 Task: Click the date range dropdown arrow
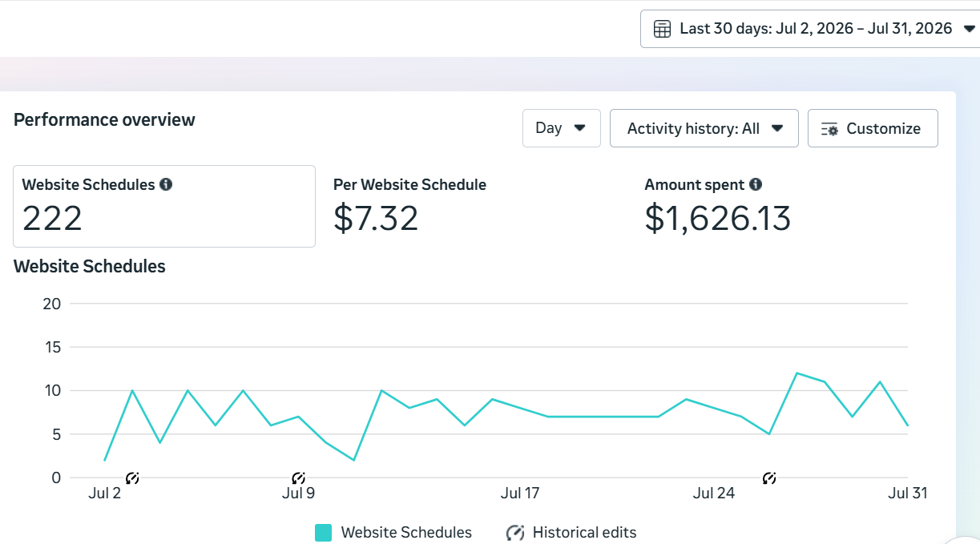point(969,29)
